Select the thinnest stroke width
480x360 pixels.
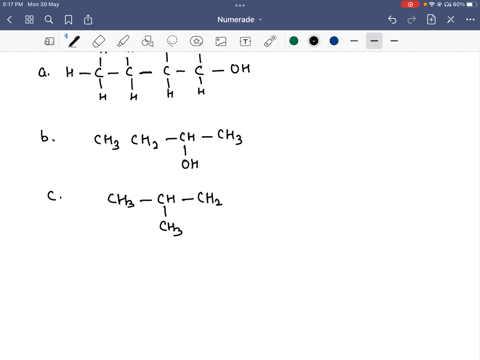[x=354, y=41]
